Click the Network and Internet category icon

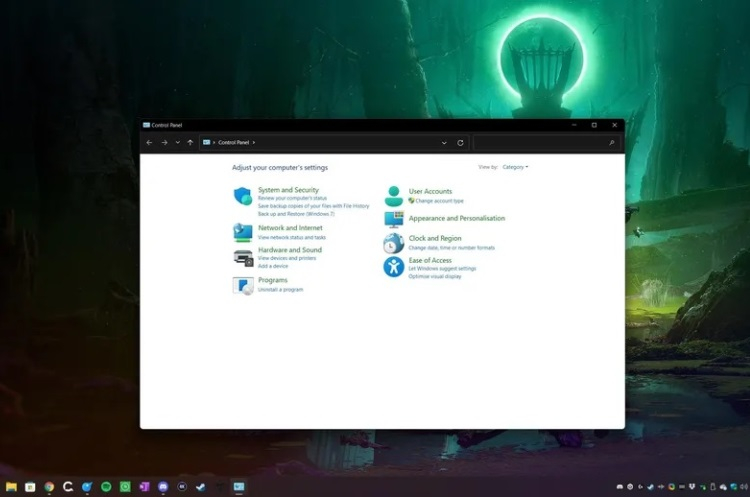point(243,232)
